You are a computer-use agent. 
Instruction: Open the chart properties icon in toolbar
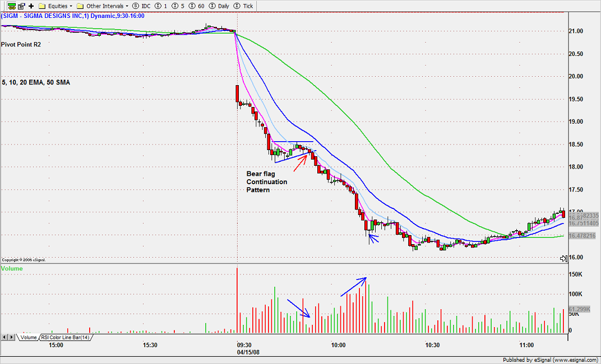[x=21, y=6]
